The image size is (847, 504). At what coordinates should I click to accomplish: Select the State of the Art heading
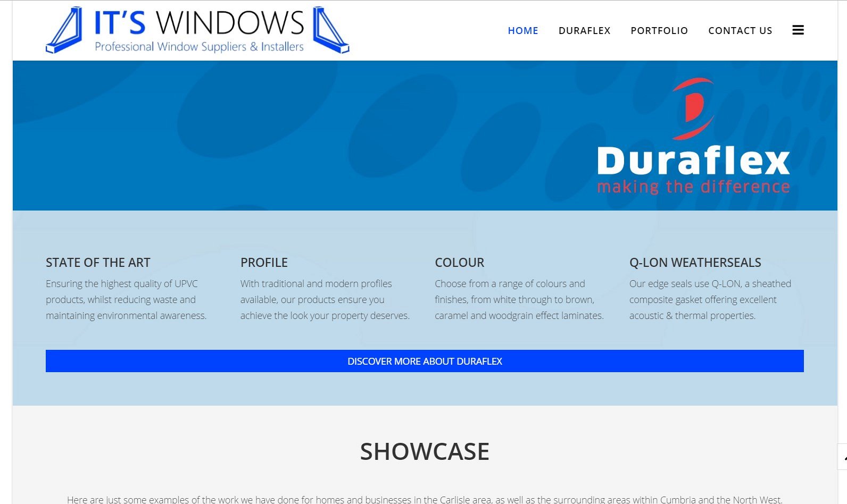(x=98, y=263)
